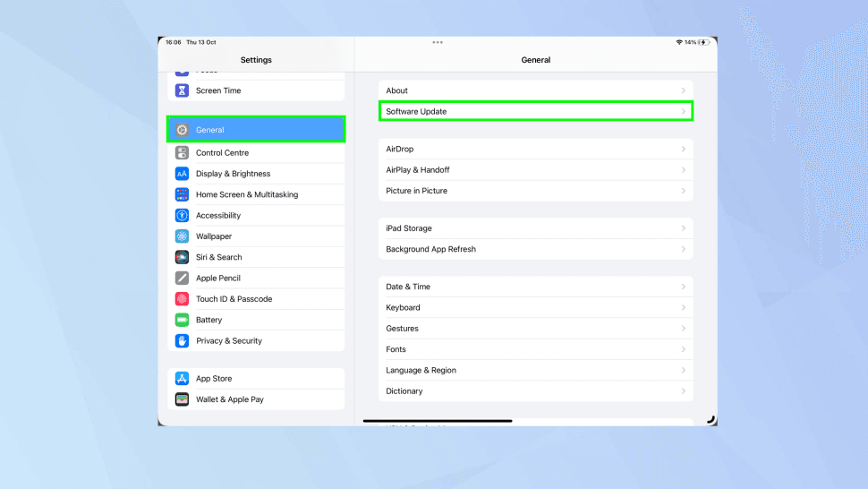Open Picture in Picture settings

[x=535, y=191]
